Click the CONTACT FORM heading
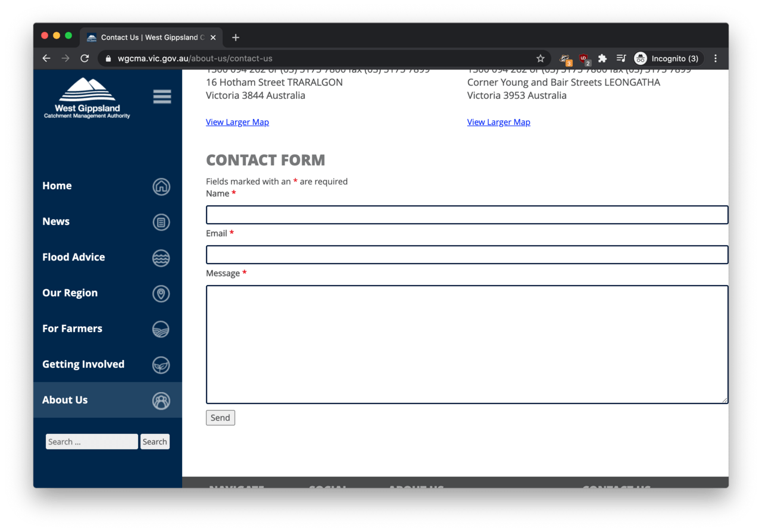Image resolution: width=762 pixels, height=532 pixels. point(266,160)
